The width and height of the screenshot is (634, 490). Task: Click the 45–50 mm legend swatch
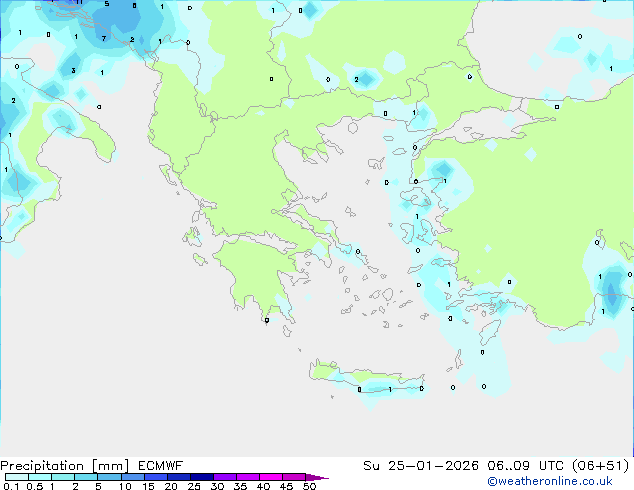pos(294,477)
